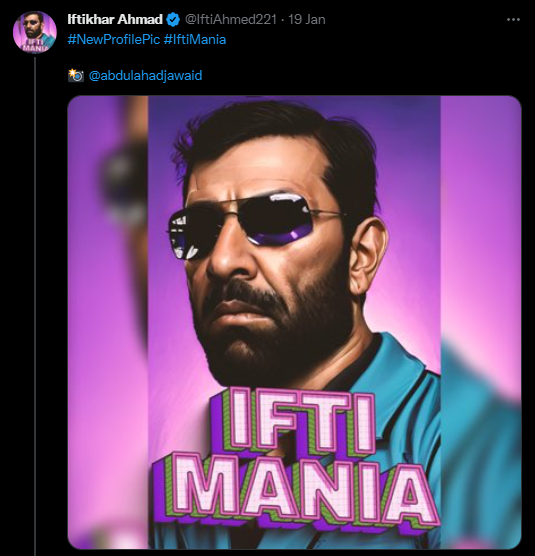Open the #IftiMania hashtag
This screenshot has width=535, height=556.
pyautogui.click(x=195, y=39)
